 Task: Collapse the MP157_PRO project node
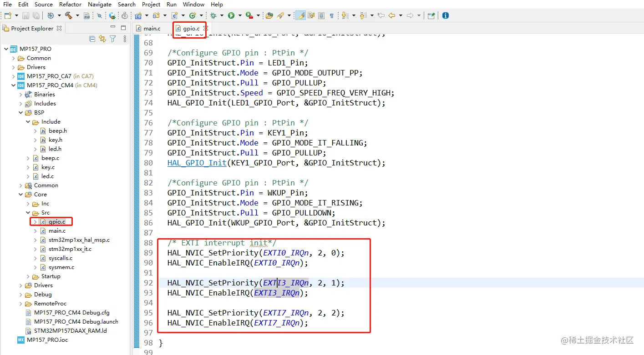(6, 49)
